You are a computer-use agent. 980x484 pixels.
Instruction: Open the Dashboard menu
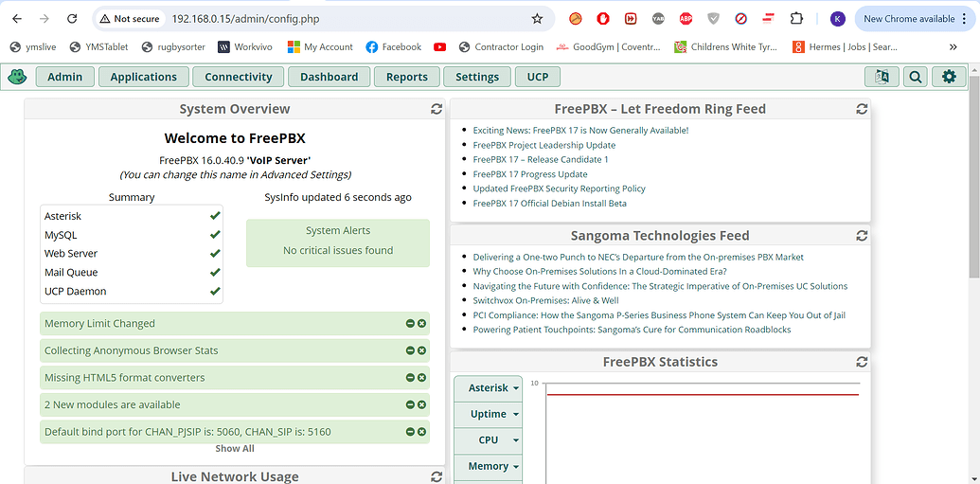(329, 77)
